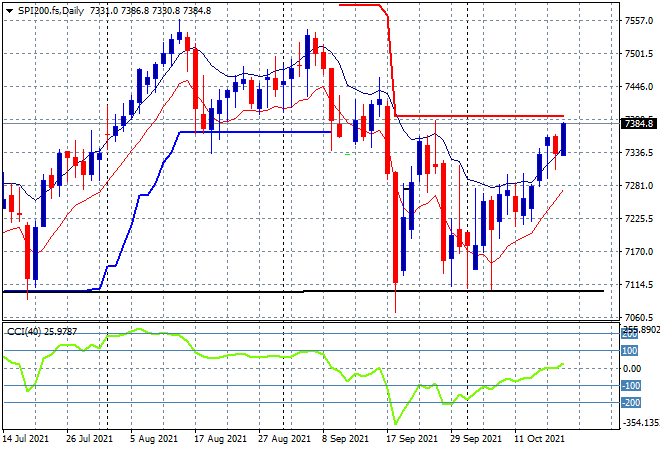Screen dimensions: 660x450
Task: Click the 7446.0 price axis label
Action: coord(639,87)
